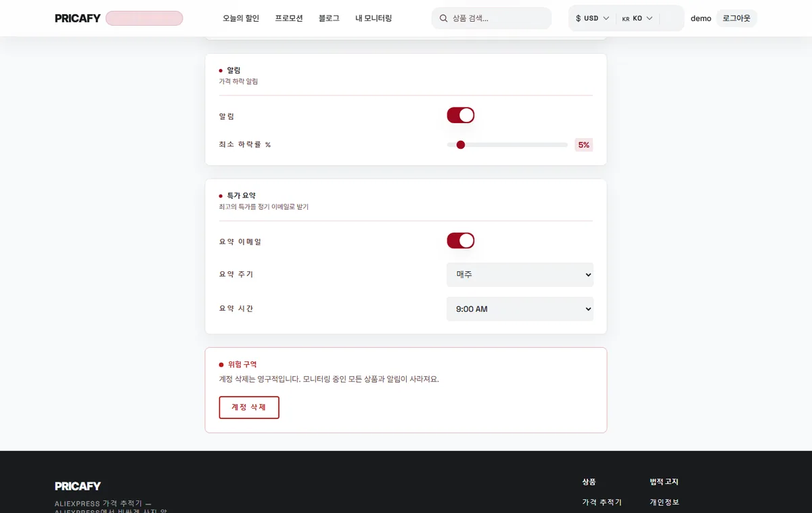Screen dimensions: 812x513
Task: Open 내 모니터링 in the navigation
Action: point(374,18)
